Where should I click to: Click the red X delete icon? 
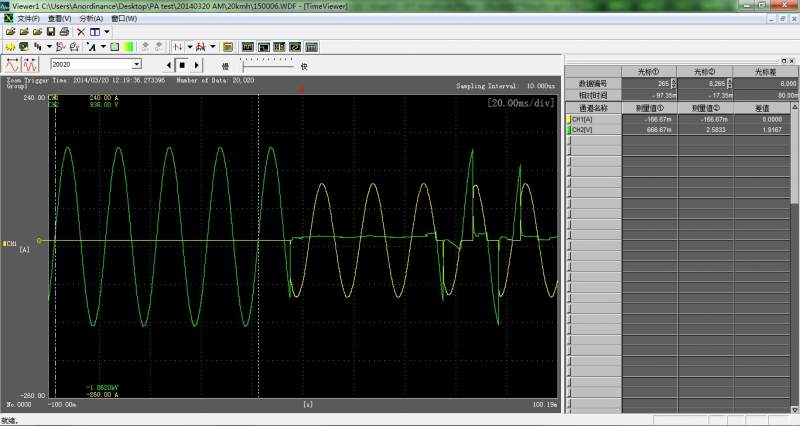81,32
